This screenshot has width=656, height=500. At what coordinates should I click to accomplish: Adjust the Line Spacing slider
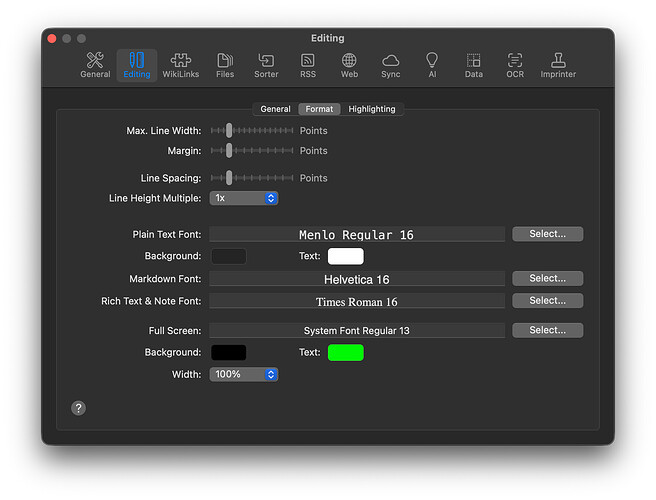(252, 178)
